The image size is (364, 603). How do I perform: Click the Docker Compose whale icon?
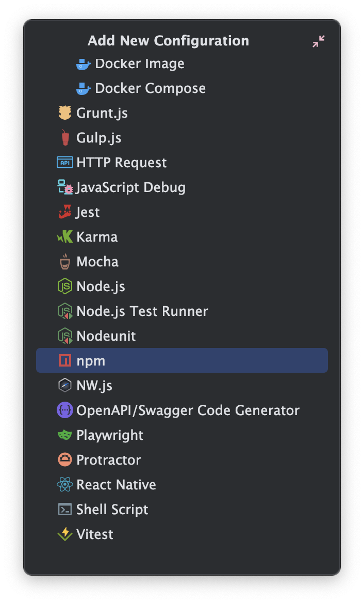(84, 88)
